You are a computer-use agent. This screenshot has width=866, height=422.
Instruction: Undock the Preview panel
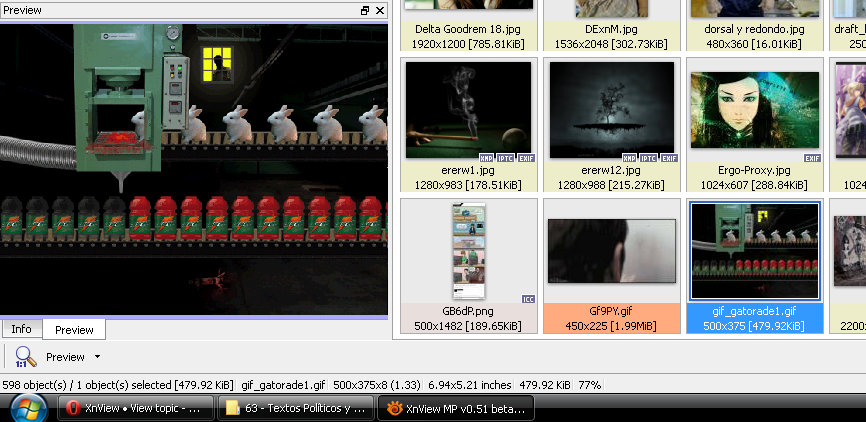[365, 10]
